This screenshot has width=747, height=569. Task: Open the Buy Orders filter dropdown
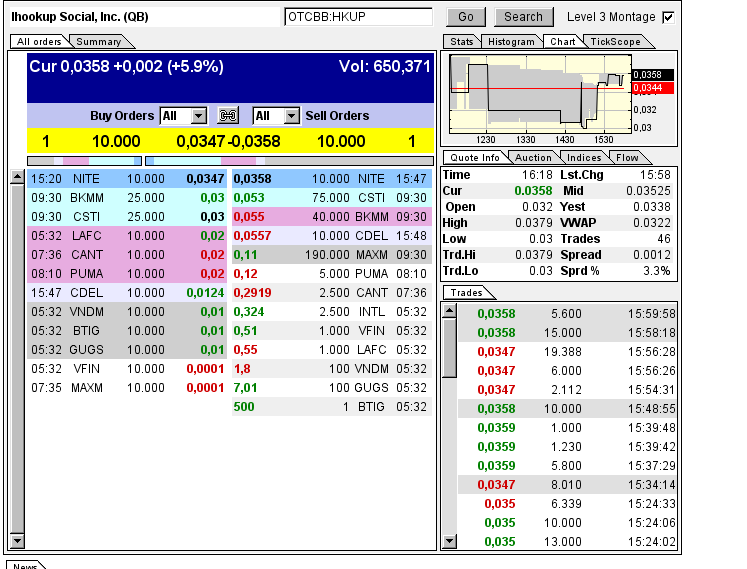click(x=198, y=116)
